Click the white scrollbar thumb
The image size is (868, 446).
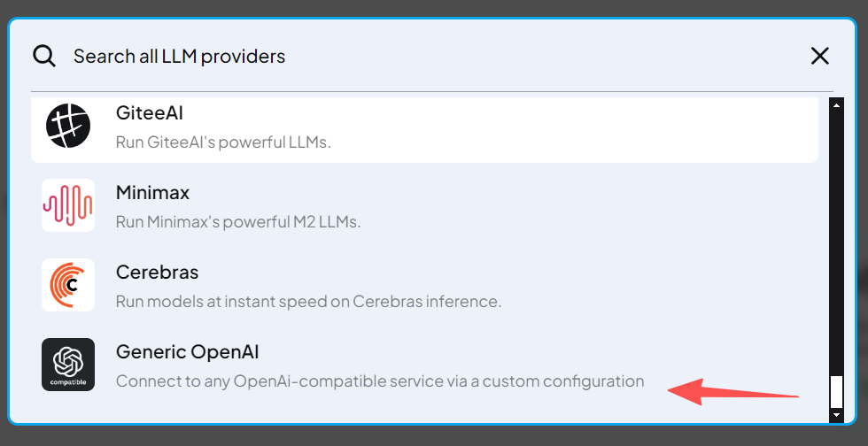[836, 392]
